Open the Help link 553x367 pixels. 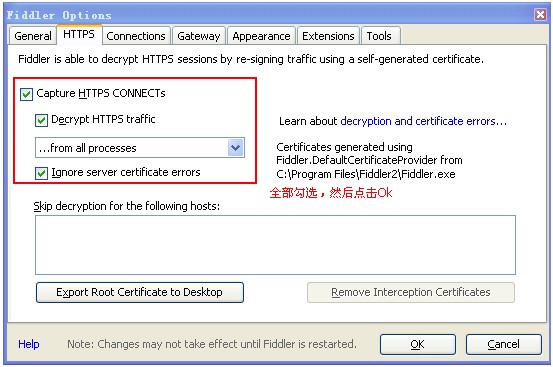[29, 344]
